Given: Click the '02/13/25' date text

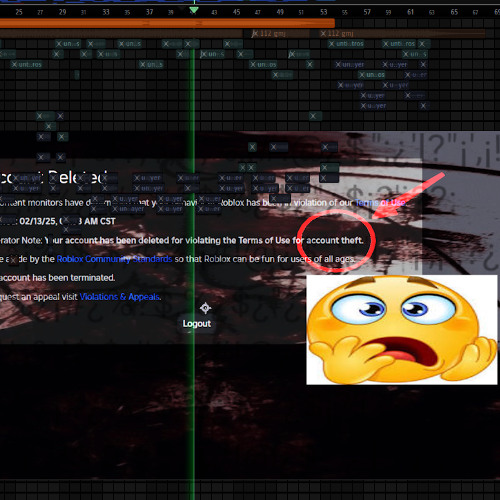Looking at the screenshot, I should (x=38, y=221).
